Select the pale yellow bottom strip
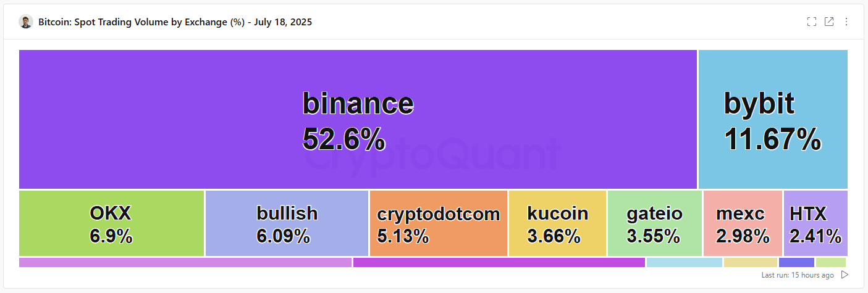The height and width of the screenshot is (293, 868). 751,262
